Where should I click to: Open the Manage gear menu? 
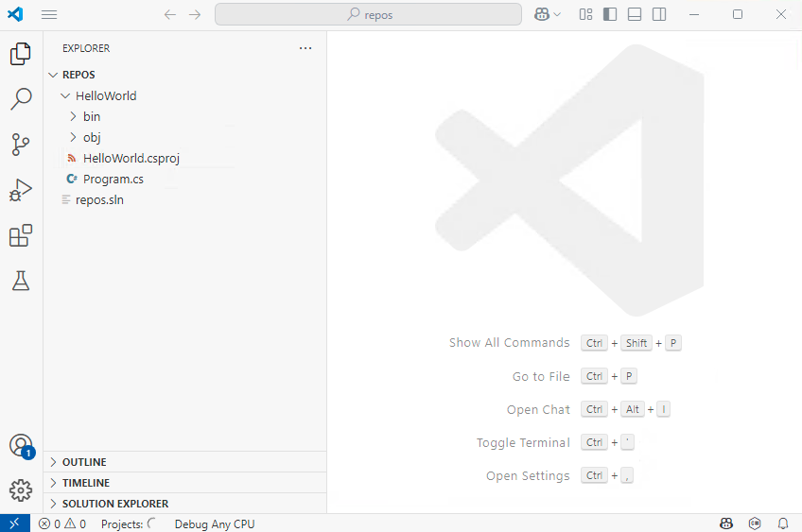(x=21, y=490)
